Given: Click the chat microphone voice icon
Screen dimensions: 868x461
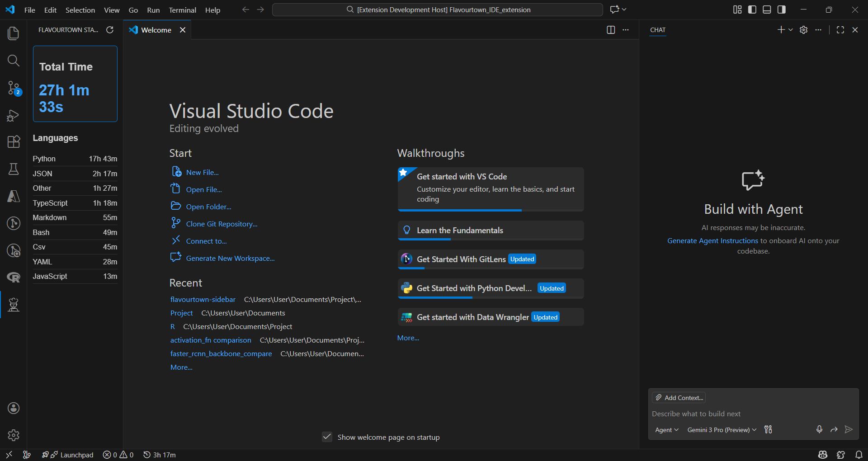Looking at the screenshot, I should (819, 429).
